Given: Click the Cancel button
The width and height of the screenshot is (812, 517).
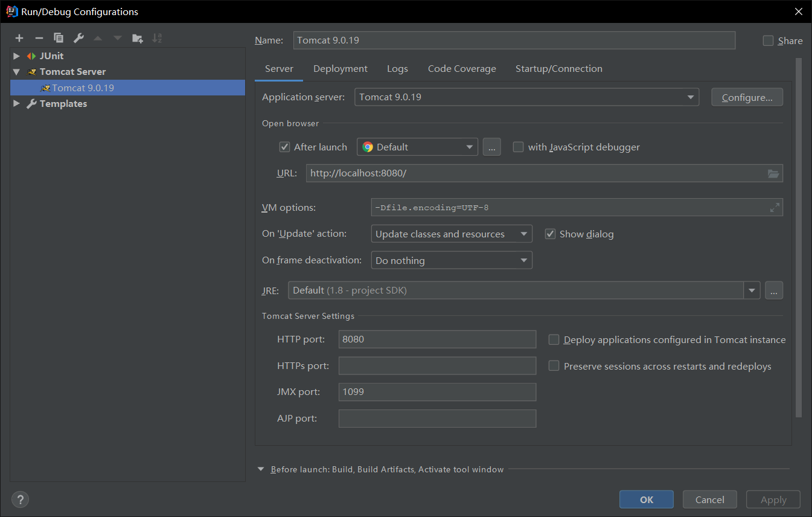Looking at the screenshot, I should point(710,499).
